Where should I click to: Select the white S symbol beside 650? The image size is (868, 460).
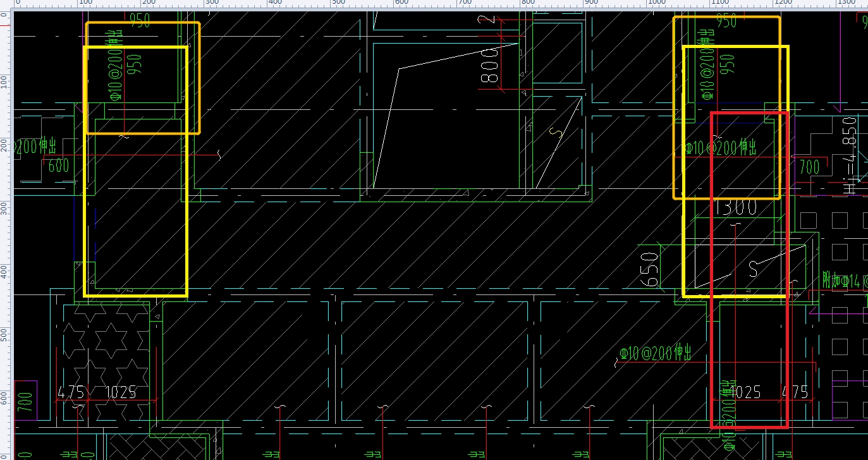coord(754,269)
